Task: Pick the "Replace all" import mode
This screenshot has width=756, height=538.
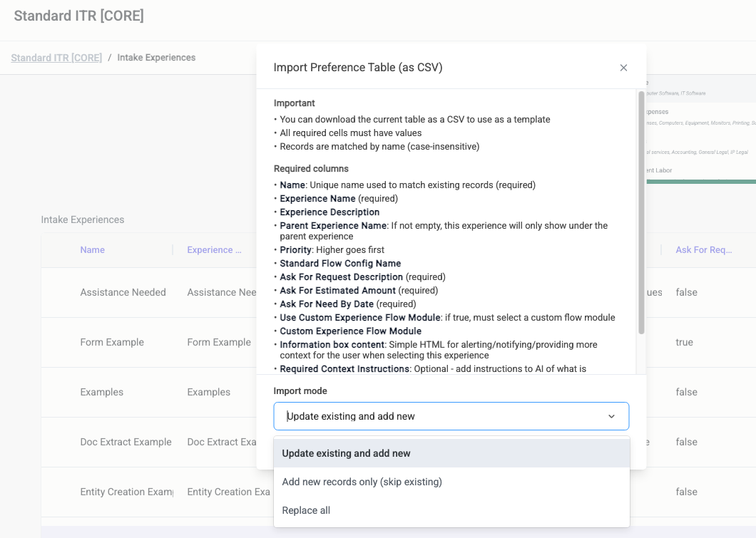Action: coord(305,510)
